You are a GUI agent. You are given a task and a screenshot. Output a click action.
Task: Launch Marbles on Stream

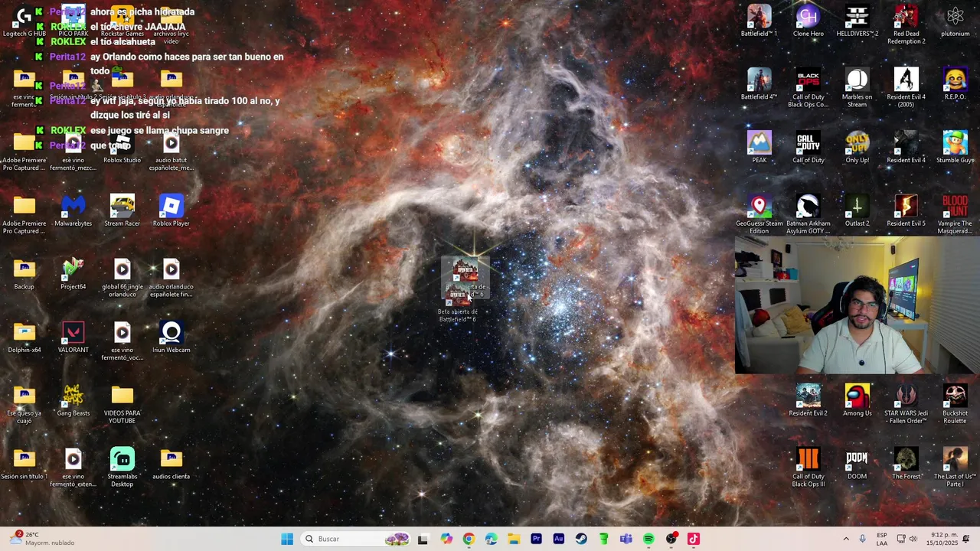857,88
